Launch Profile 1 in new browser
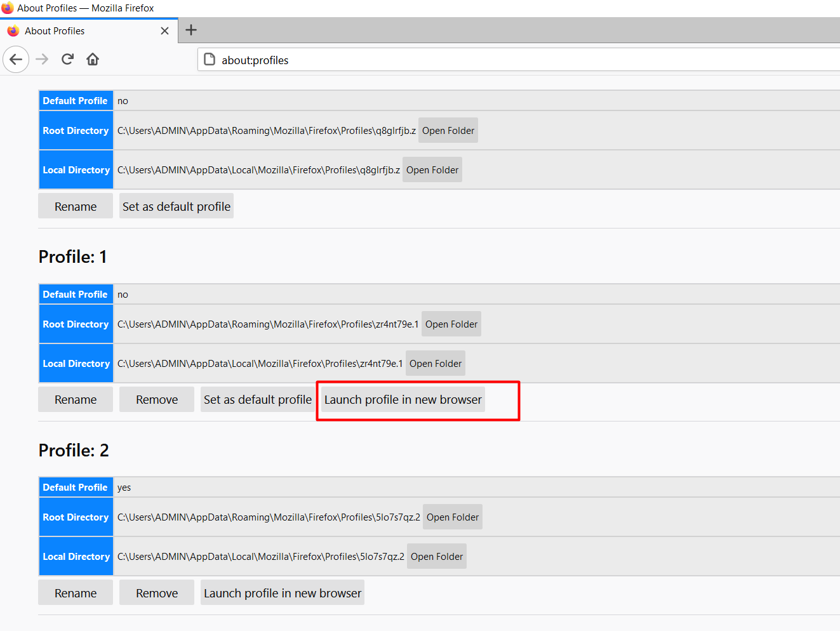The height and width of the screenshot is (631, 840). point(403,400)
